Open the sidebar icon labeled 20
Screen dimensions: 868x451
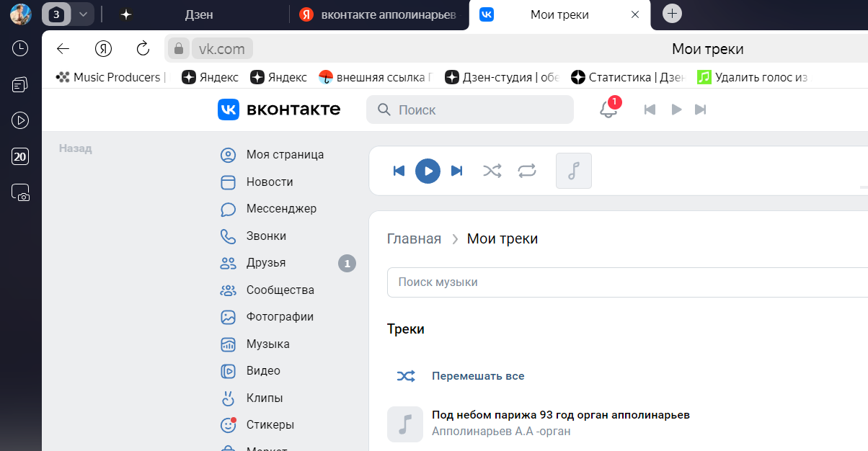[x=20, y=156]
